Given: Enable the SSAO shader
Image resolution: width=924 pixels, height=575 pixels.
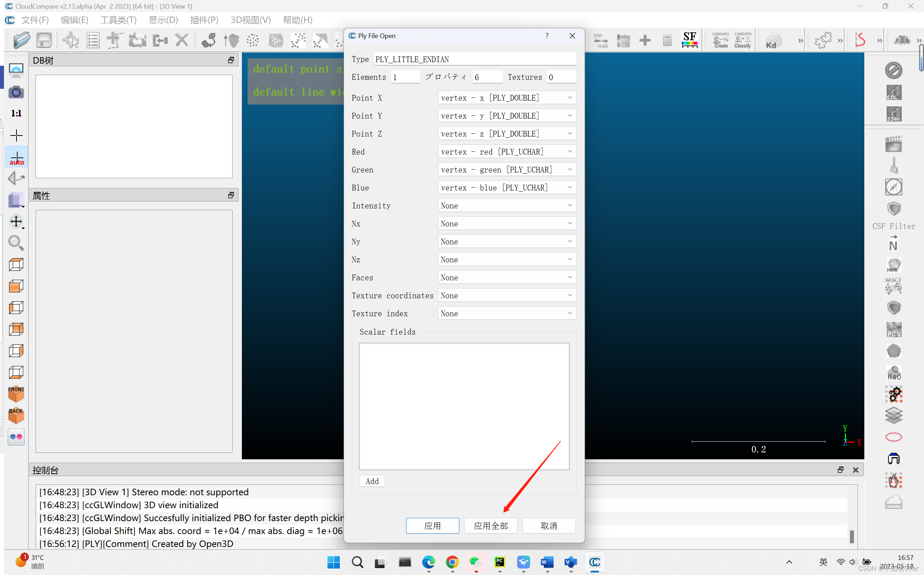Looking at the screenshot, I should [893, 113].
